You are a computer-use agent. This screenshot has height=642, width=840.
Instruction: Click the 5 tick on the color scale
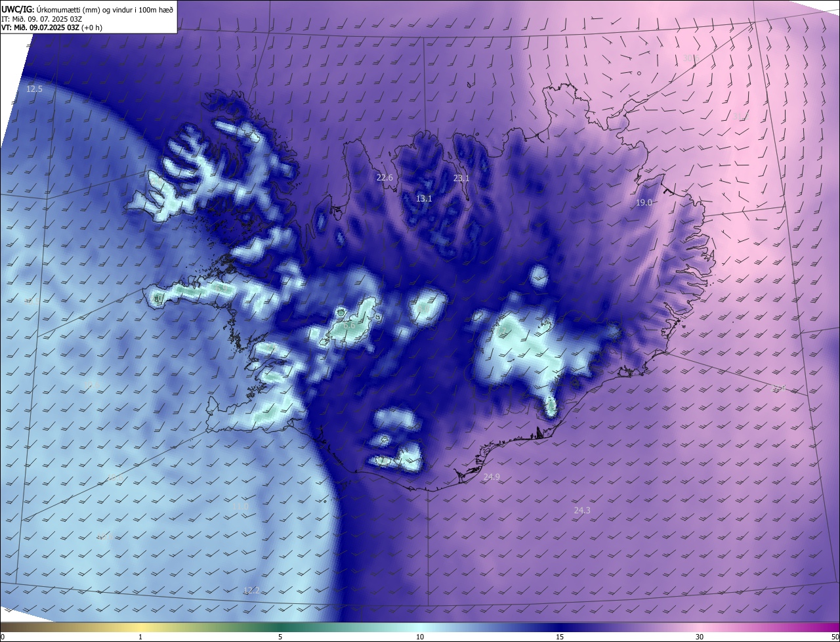pos(280,637)
